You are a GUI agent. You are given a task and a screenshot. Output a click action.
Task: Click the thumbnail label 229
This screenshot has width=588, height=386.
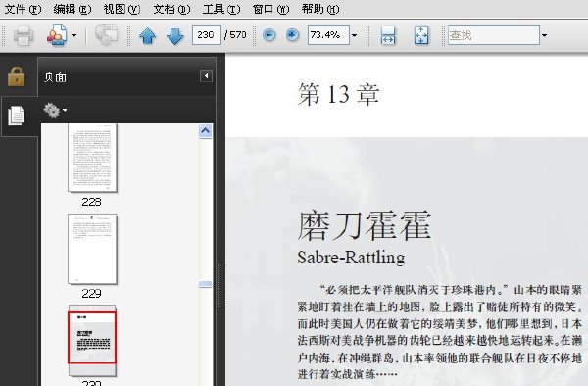click(x=91, y=294)
